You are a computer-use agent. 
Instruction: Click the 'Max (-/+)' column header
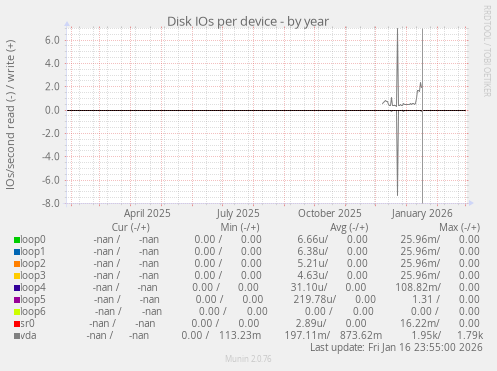coord(460,227)
